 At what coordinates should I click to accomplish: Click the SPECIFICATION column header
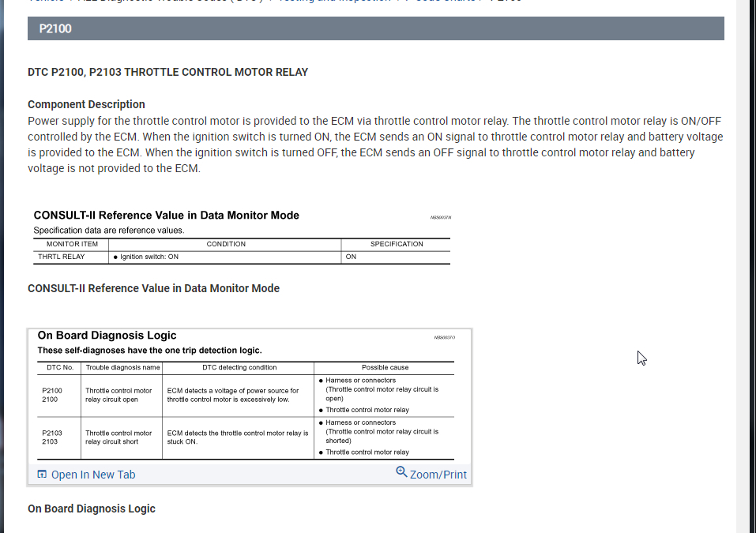[x=397, y=244]
